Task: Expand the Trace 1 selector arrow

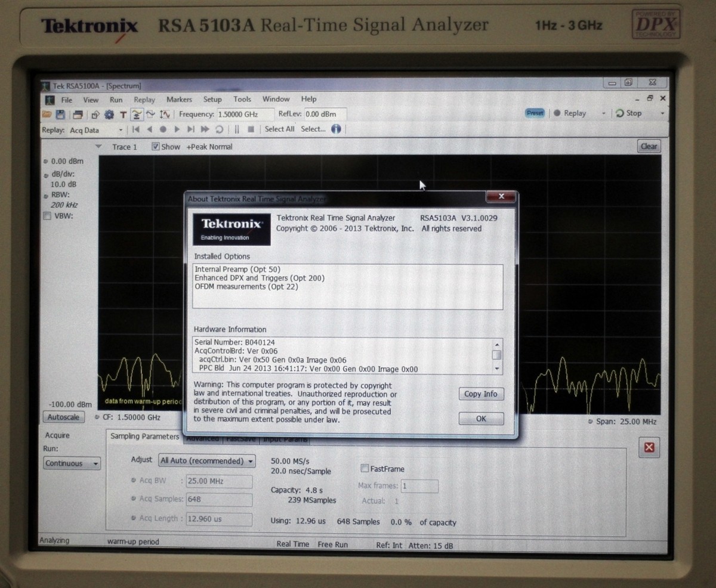Action: coord(98,147)
